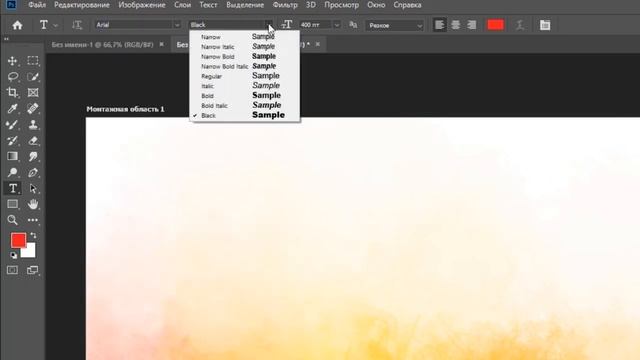The image size is (640, 360).
Task: Open the 3D menu
Action: coord(311,5)
